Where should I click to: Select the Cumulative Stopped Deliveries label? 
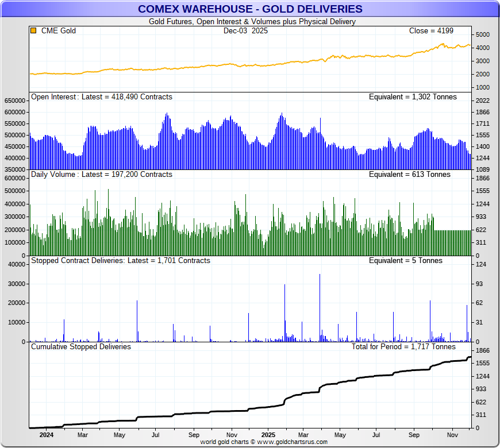pyautogui.click(x=80, y=347)
